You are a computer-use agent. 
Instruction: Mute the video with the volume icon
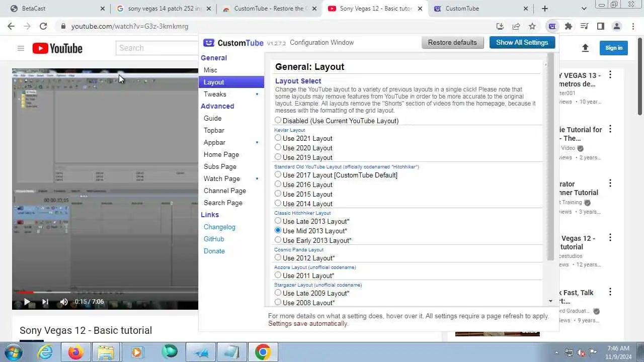point(64,302)
